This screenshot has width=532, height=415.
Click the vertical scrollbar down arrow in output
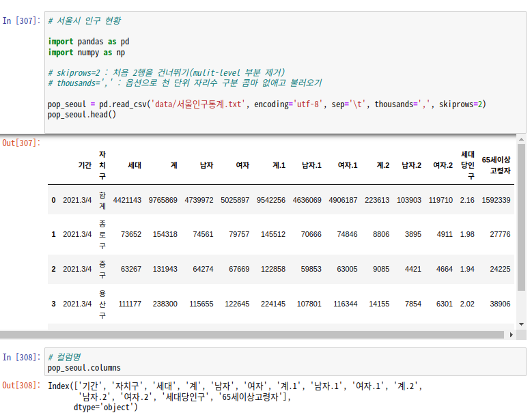(522, 324)
